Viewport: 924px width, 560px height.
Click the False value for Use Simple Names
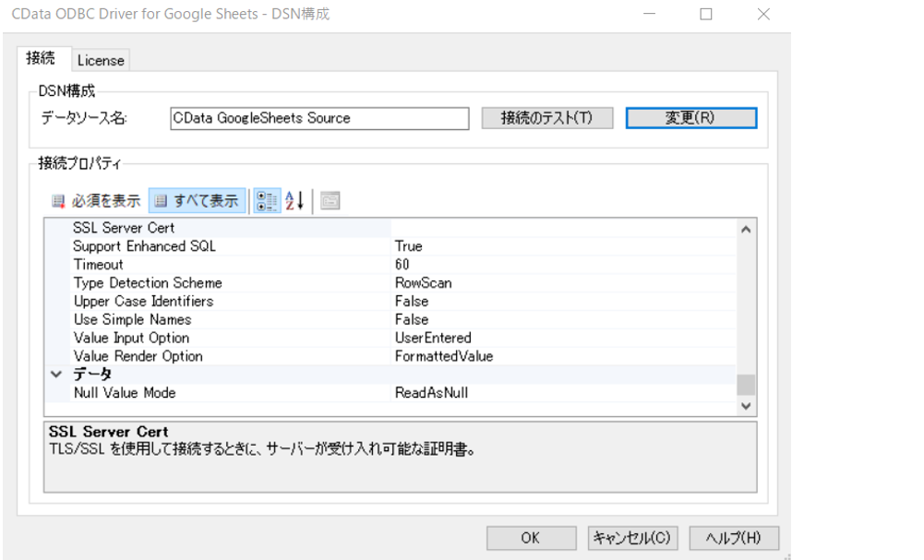pyautogui.click(x=412, y=319)
